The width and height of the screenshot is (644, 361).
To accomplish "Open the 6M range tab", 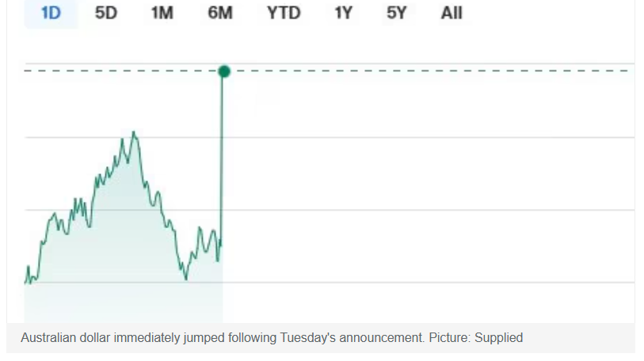I will point(220,13).
